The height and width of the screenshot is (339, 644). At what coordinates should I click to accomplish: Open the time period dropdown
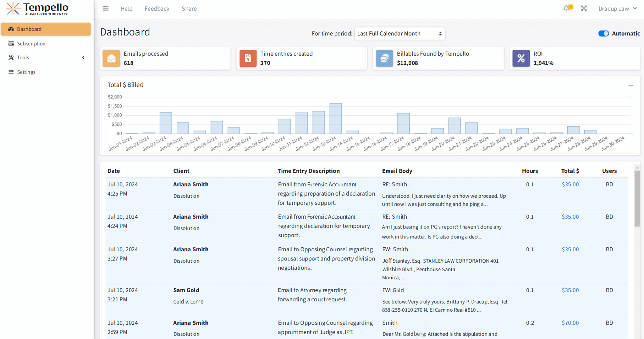(400, 33)
